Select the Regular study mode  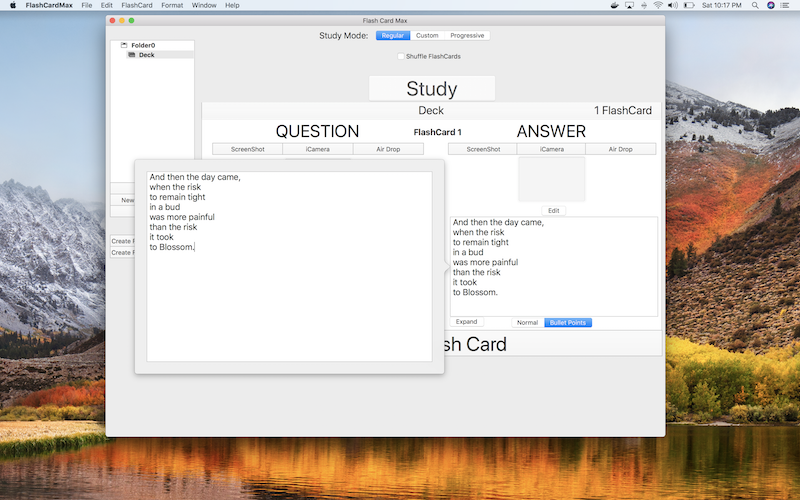(x=393, y=36)
